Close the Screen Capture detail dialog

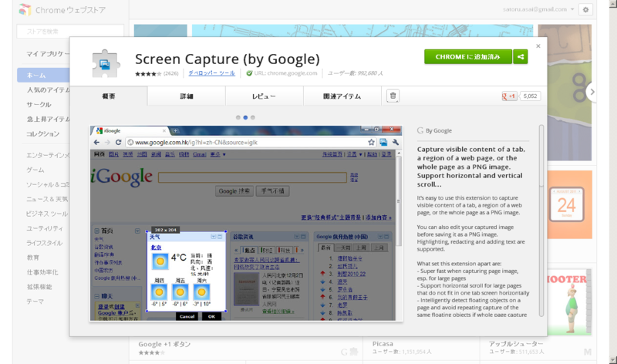[x=538, y=46]
